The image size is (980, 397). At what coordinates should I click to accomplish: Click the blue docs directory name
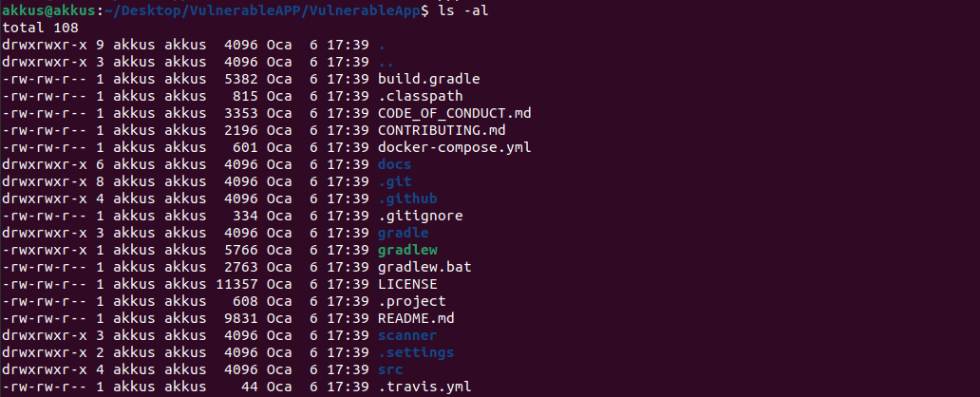click(x=394, y=164)
